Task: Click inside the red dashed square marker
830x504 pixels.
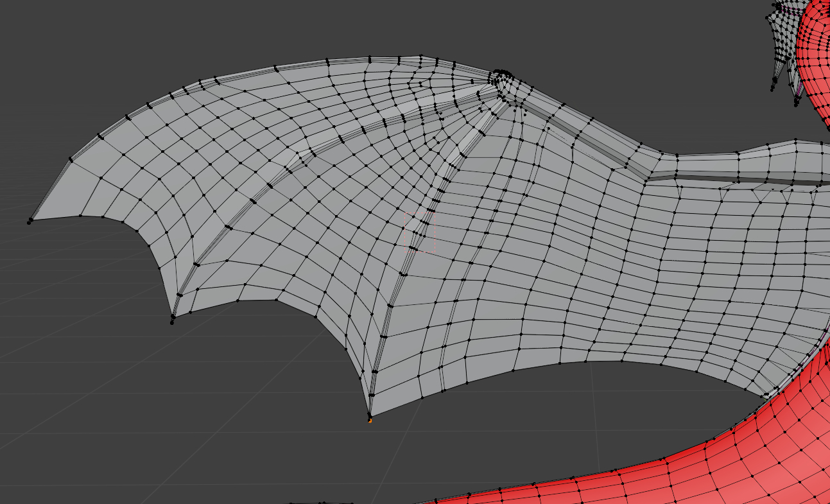Action: 419,233
